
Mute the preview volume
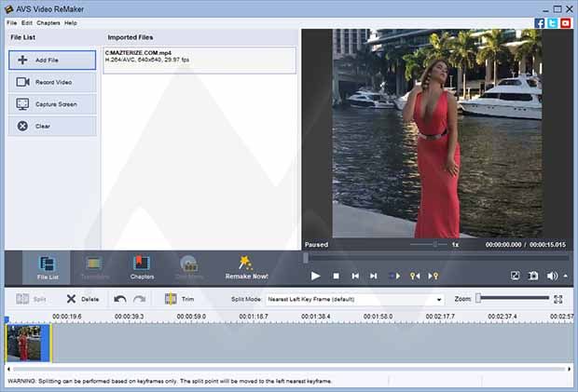(x=552, y=276)
